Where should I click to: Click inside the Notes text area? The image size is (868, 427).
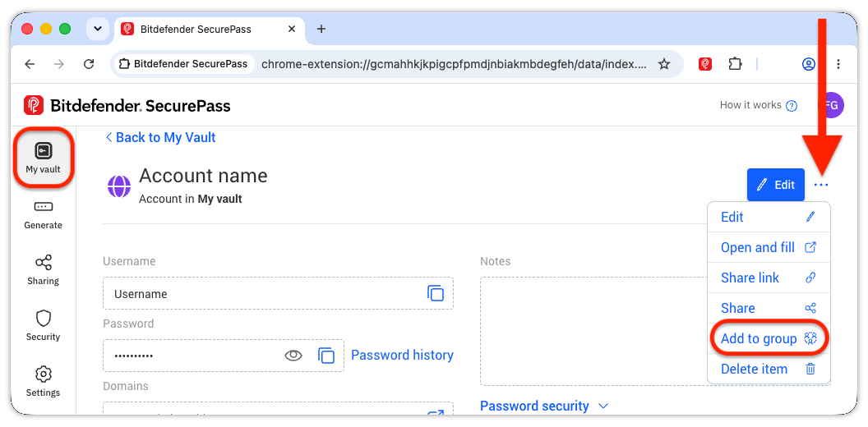593,331
